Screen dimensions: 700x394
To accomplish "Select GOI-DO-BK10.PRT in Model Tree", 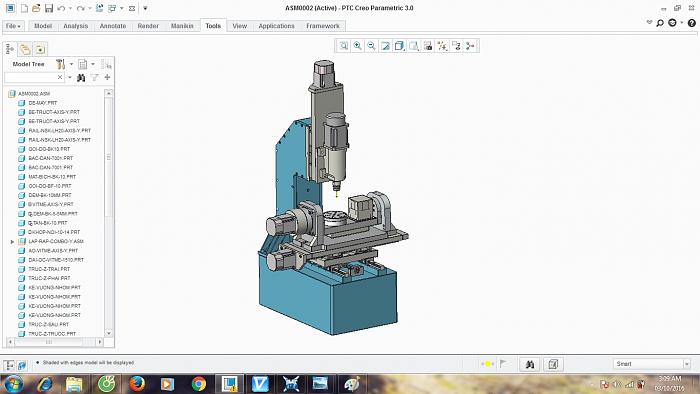I will tap(49, 149).
